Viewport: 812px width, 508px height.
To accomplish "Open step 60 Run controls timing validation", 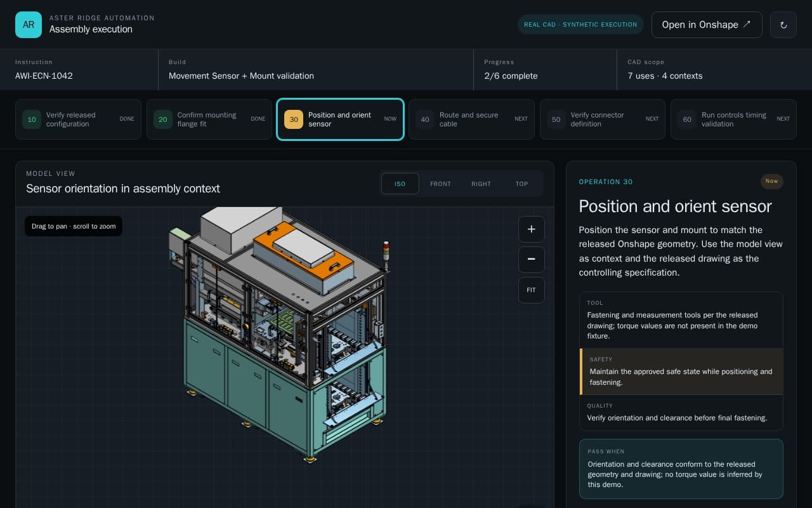I will [733, 119].
